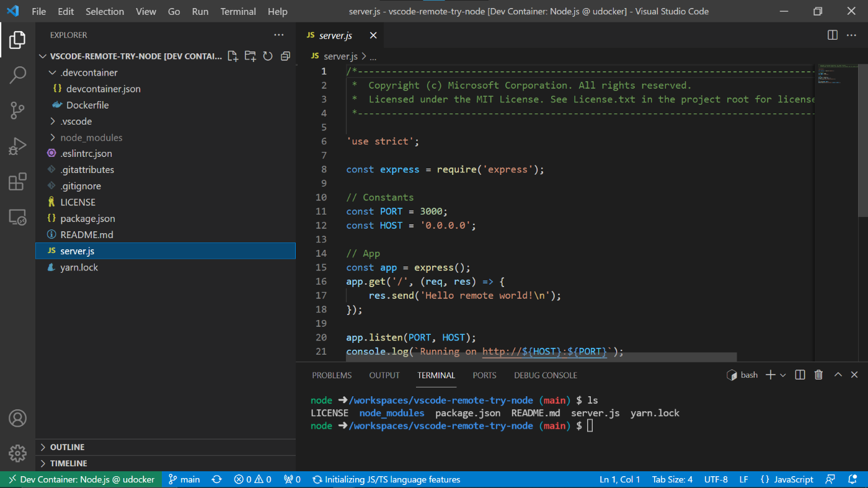Switch to the PORTS panel tab
The width and height of the screenshot is (868, 488).
point(484,375)
